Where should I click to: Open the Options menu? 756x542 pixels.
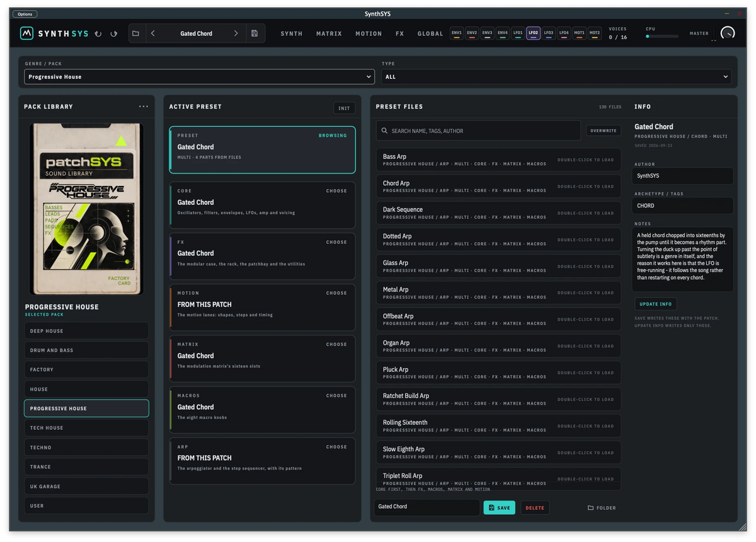point(25,14)
